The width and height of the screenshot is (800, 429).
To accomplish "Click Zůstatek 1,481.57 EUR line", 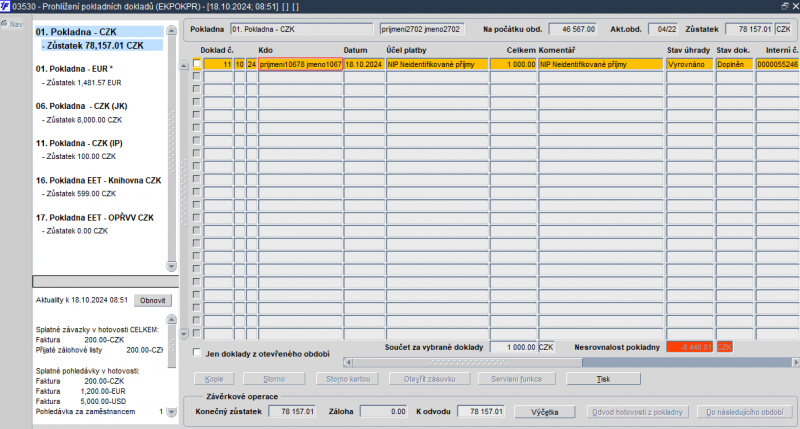I will click(x=82, y=83).
